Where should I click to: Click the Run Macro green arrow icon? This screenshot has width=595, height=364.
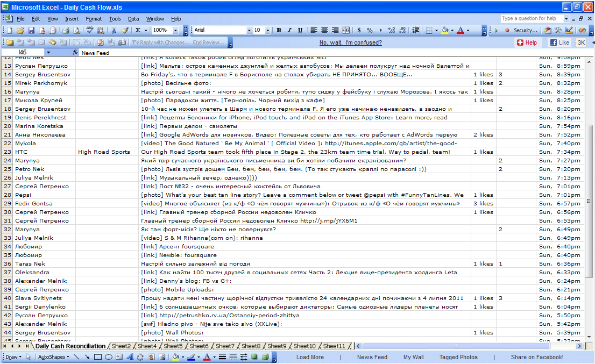(x=496, y=30)
